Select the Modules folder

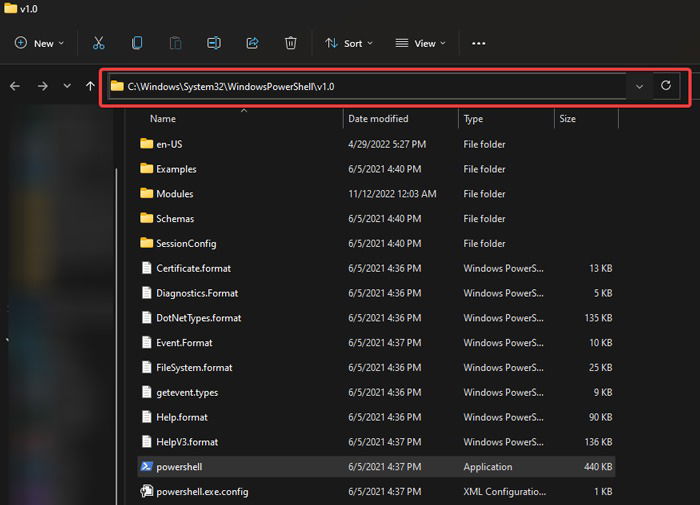pos(376,194)
